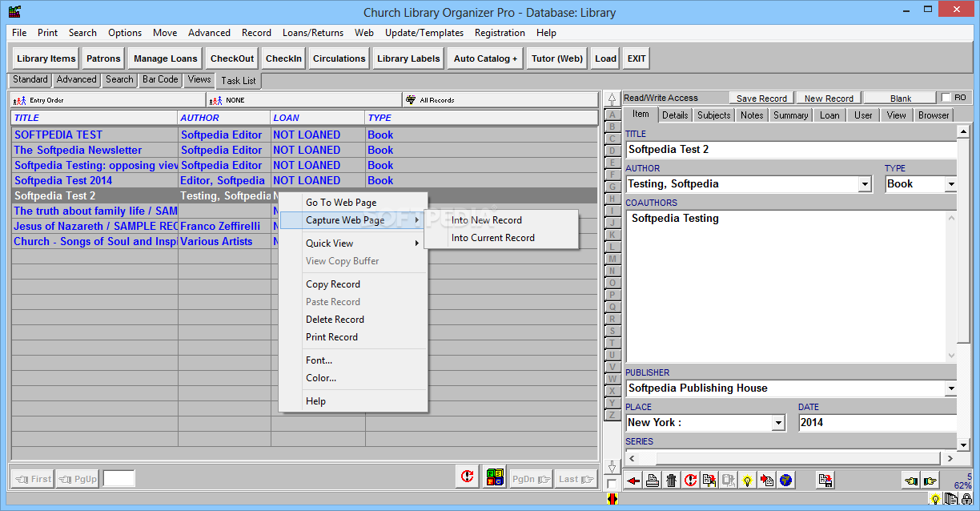The height and width of the screenshot is (511, 980).
Task: Toggle the RO read-only checkbox
Action: point(946,98)
